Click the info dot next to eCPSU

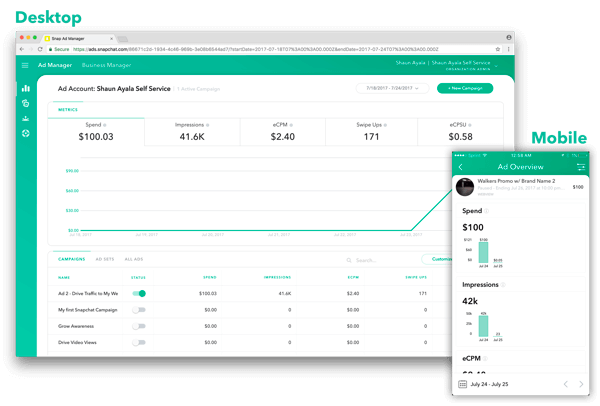pos(470,125)
